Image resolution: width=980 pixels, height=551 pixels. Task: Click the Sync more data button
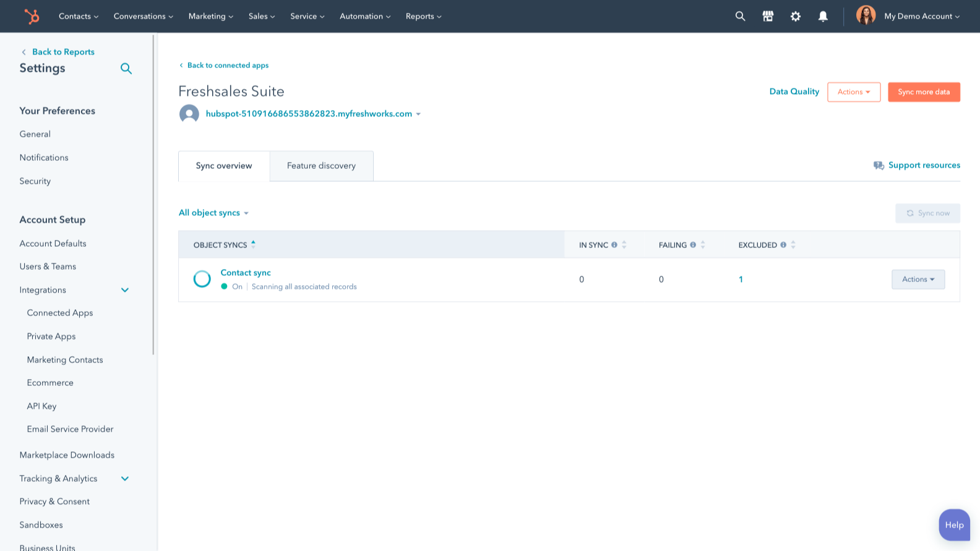pos(924,92)
